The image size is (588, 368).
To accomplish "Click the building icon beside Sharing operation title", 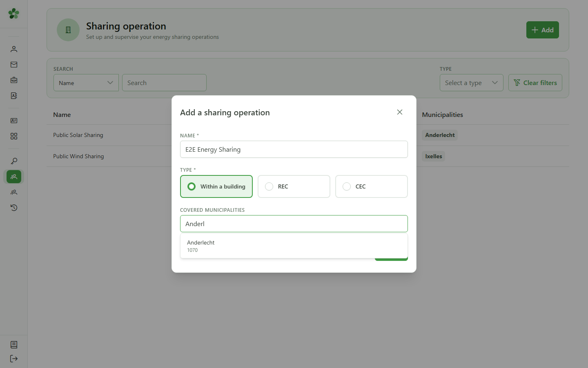I will click(x=68, y=30).
